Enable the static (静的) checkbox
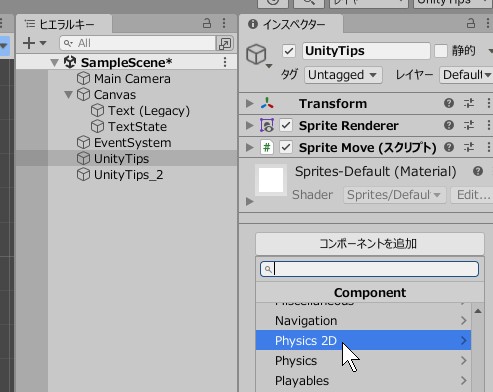Image resolution: width=493 pixels, height=392 pixels. coord(441,51)
